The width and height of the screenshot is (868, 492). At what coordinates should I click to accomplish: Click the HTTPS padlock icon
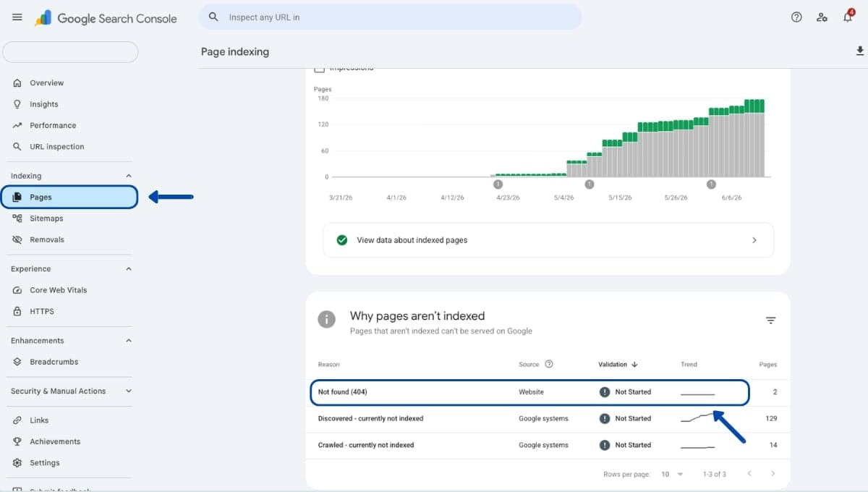17,311
